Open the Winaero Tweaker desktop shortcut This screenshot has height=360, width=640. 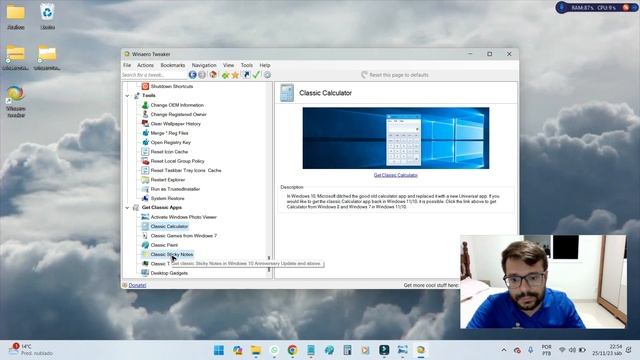[x=16, y=101]
